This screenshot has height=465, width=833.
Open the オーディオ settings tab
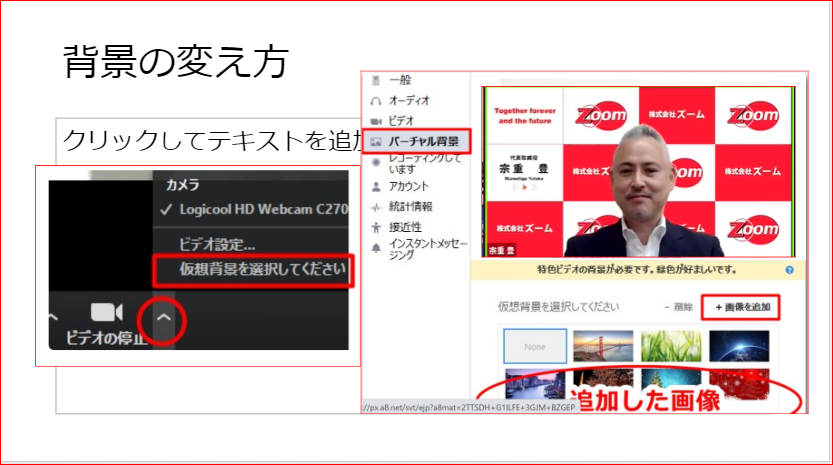(x=409, y=100)
